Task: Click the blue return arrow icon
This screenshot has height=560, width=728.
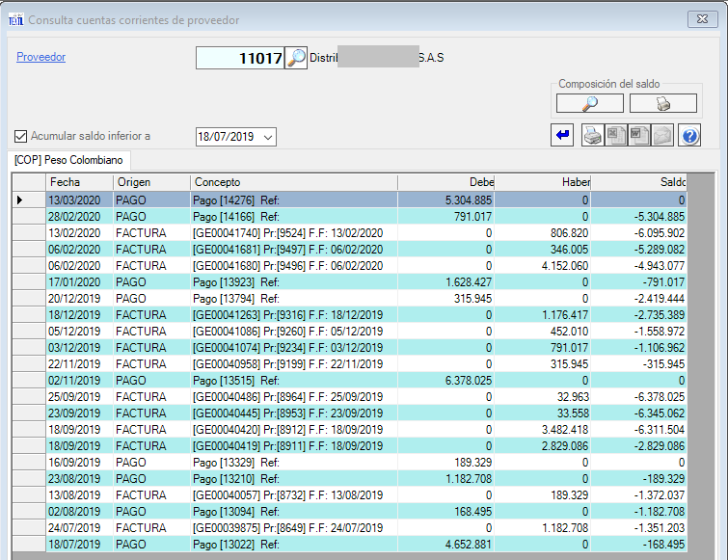Action: tap(563, 136)
